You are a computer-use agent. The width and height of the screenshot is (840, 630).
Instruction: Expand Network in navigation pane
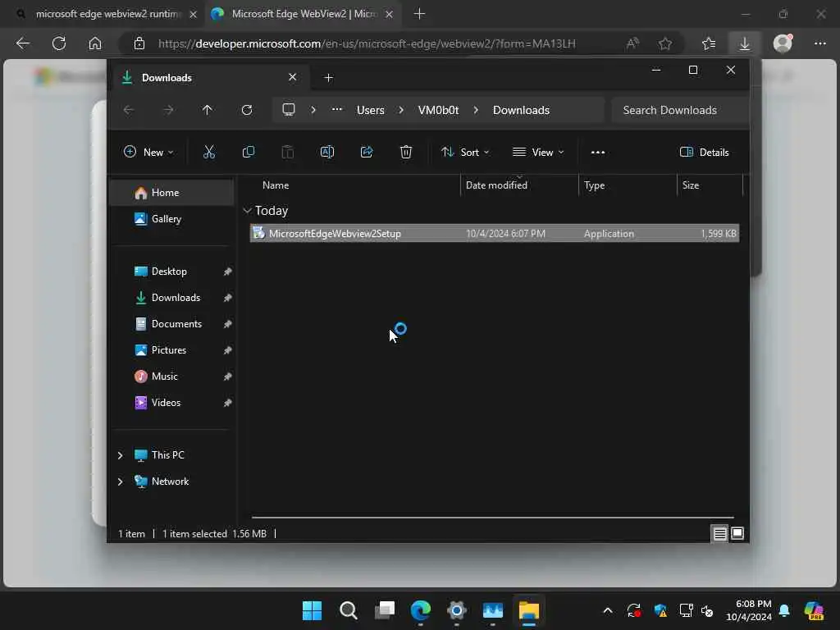point(120,481)
